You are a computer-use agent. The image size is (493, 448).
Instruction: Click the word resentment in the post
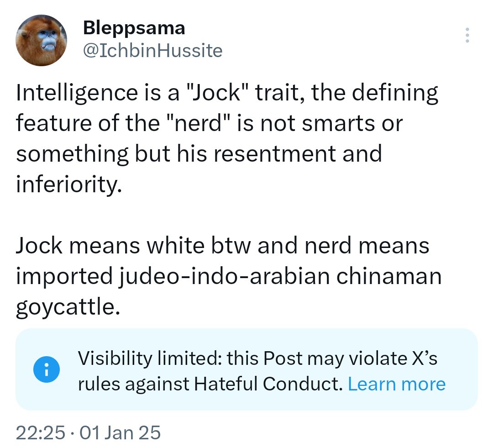[274, 154]
